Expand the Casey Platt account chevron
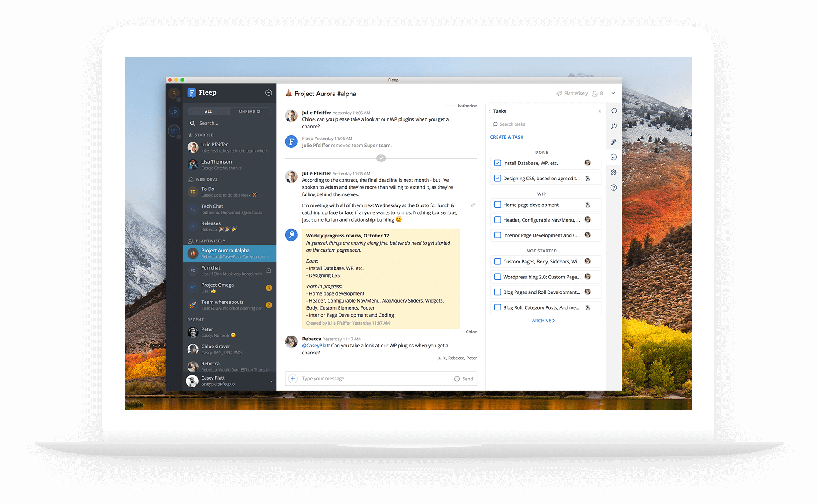 pos(271,381)
